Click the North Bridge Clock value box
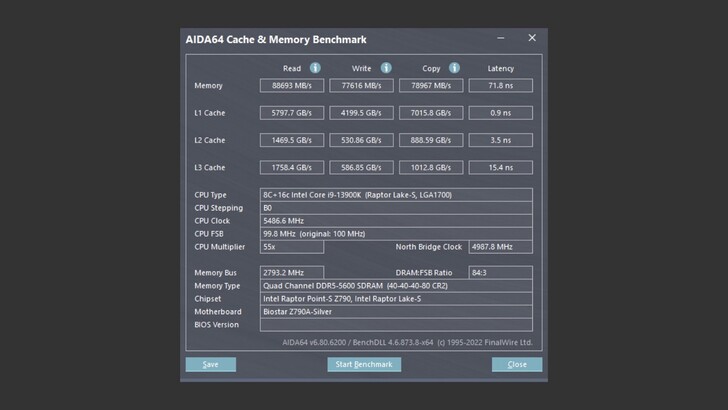 [x=500, y=246]
